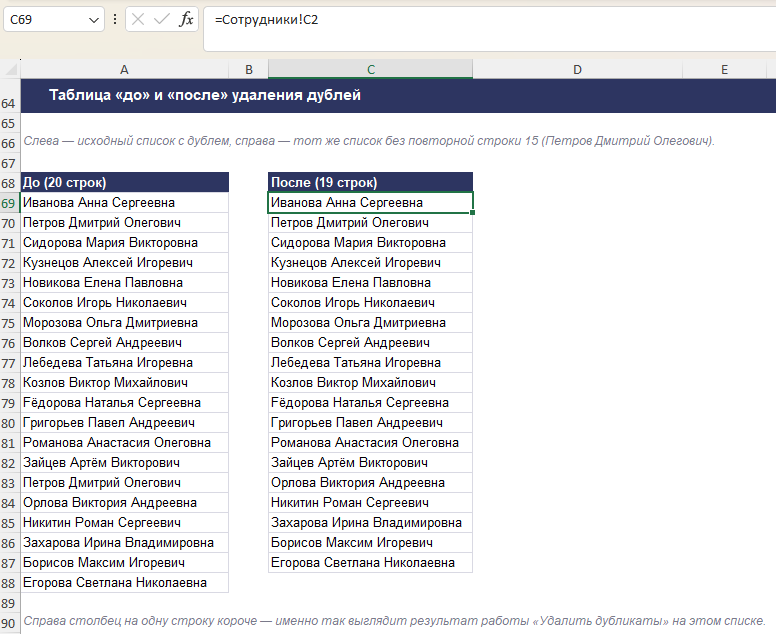Screen dimensions: 776x634
Task: Click 'Морозова Ольга Дмитриевна' in column A
Action: pyautogui.click(x=124, y=323)
